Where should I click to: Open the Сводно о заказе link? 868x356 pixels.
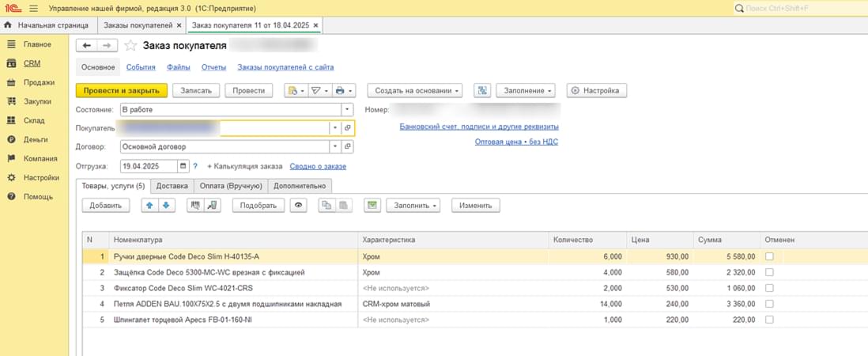(318, 166)
